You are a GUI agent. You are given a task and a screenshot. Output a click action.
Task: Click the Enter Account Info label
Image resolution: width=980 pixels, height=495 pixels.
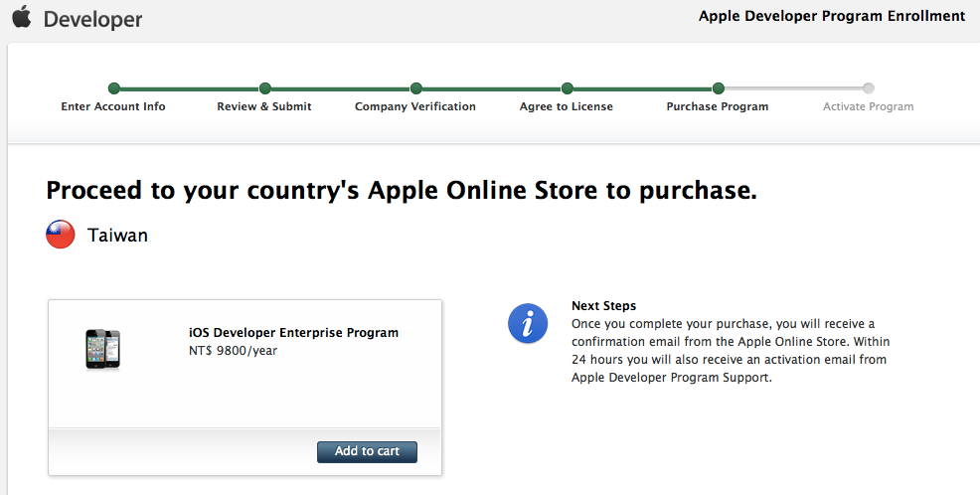(113, 106)
